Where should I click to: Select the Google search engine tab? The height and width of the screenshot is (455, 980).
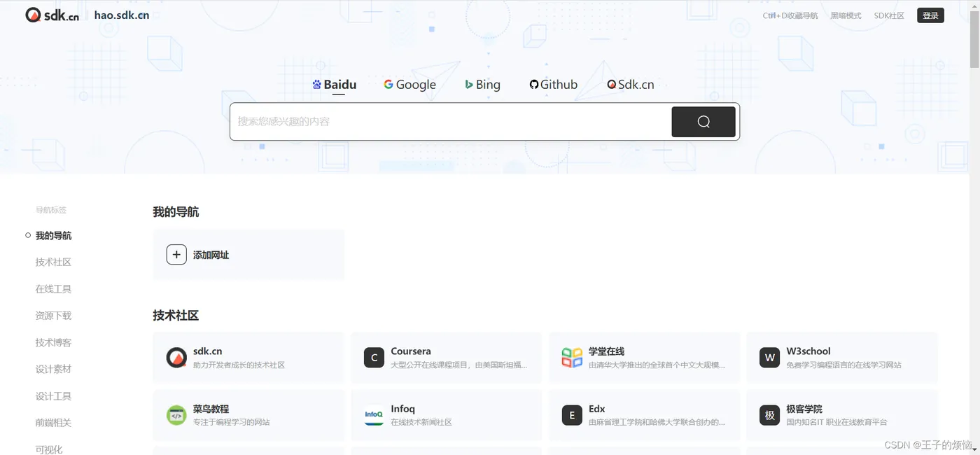pyautogui.click(x=409, y=85)
